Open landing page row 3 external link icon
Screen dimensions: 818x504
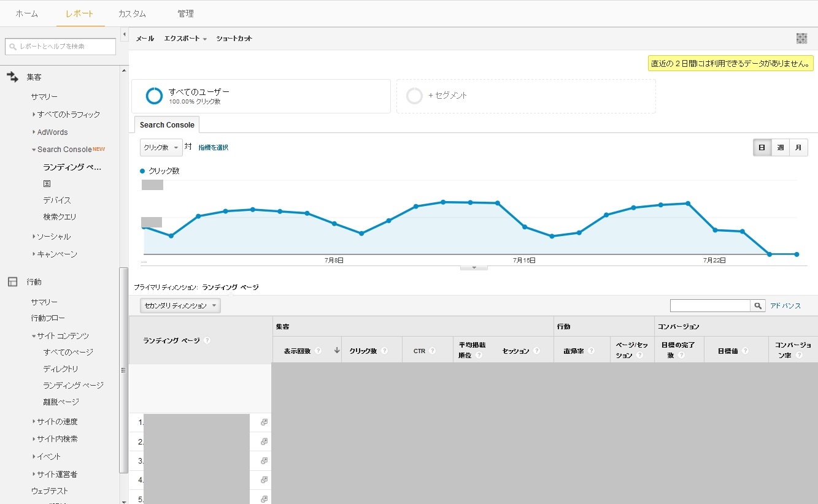click(264, 460)
